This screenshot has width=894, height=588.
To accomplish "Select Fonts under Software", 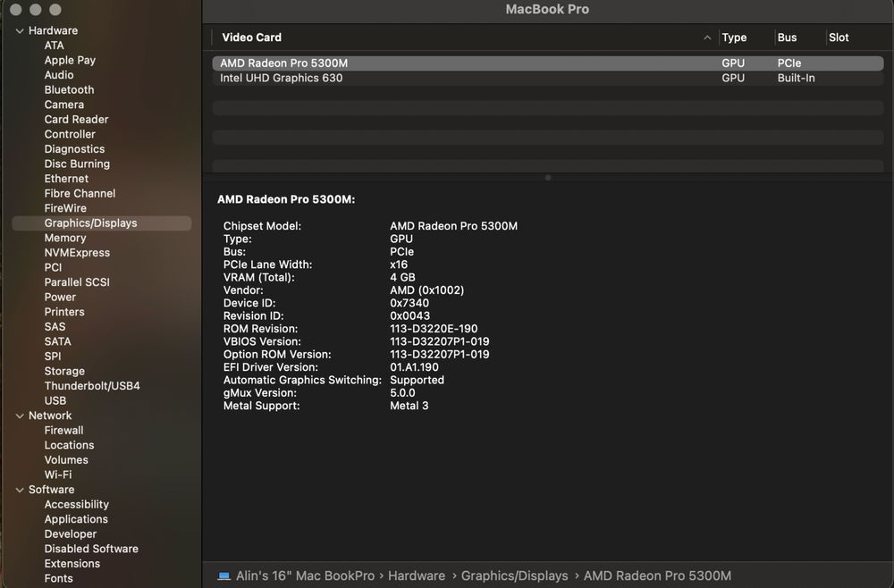I will pyautogui.click(x=59, y=579).
